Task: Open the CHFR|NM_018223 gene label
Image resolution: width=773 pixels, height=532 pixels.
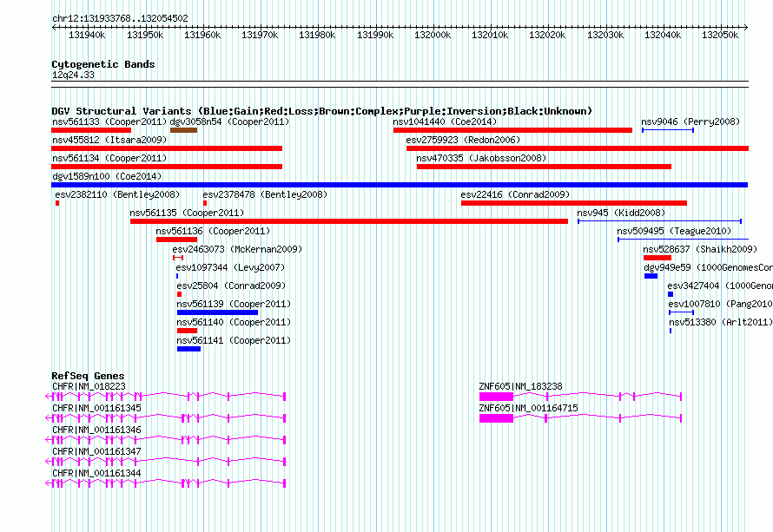Action: [x=89, y=387]
